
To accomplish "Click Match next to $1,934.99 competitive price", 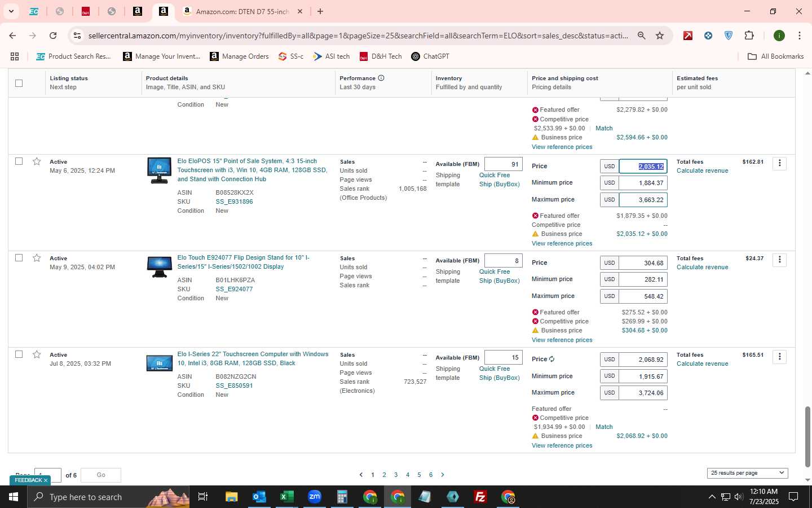I will [604, 427].
